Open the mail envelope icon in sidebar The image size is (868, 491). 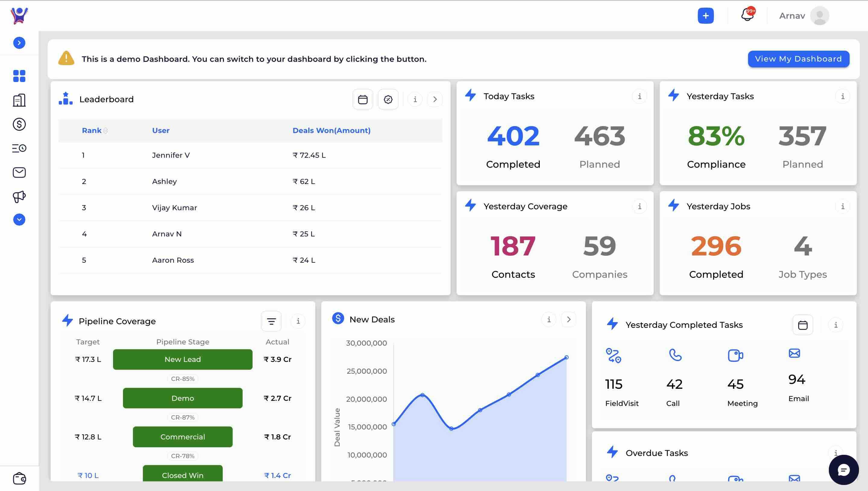tap(19, 172)
